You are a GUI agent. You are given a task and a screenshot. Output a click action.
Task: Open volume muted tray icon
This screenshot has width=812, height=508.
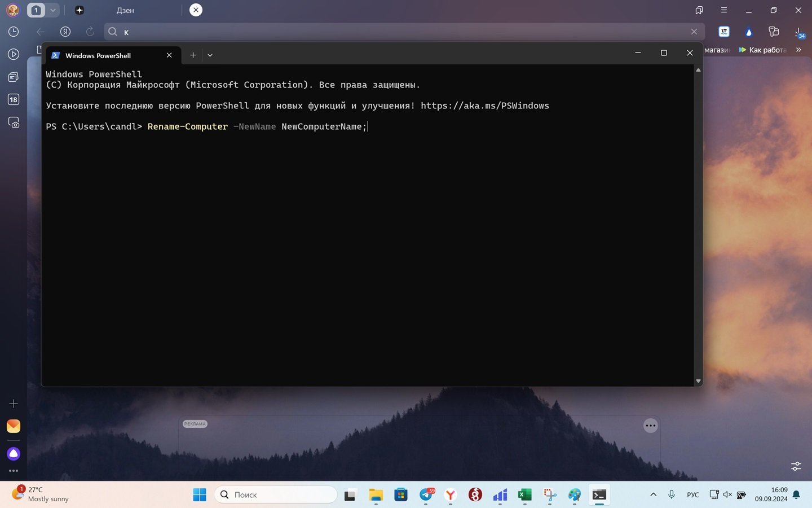(727, 494)
